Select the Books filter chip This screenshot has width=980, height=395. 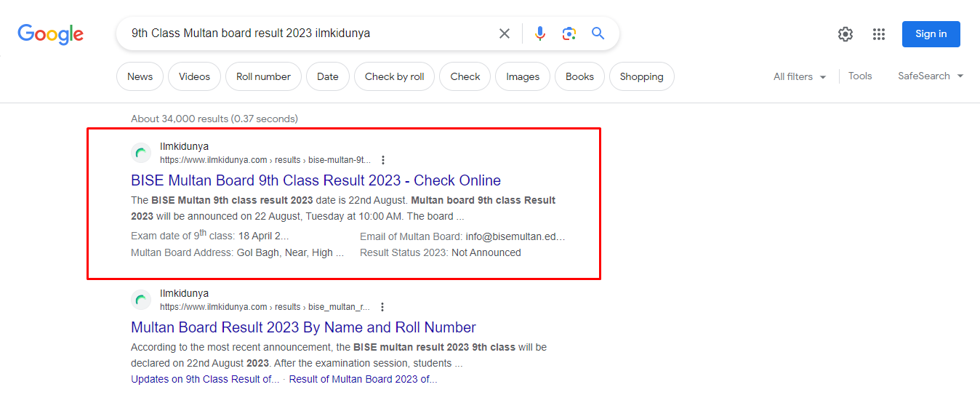coord(579,76)
